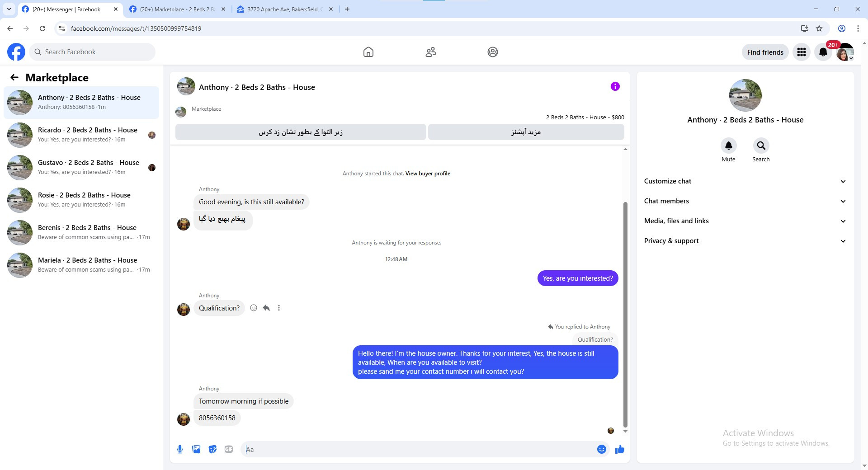Image resolution: width=868 pixels, height=470 pixels.
Task: Open Chrome menu three dots
Action: click(x=858, y=28)
